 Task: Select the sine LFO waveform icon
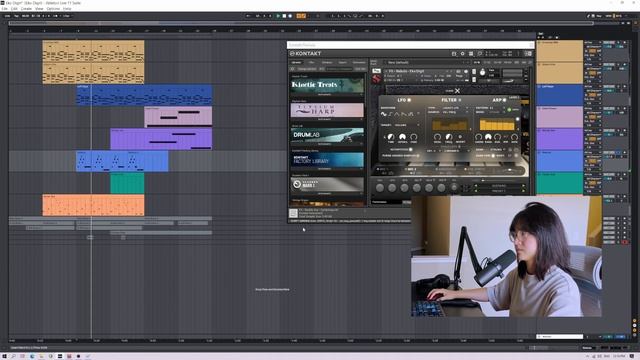click(x=384, y=114)
